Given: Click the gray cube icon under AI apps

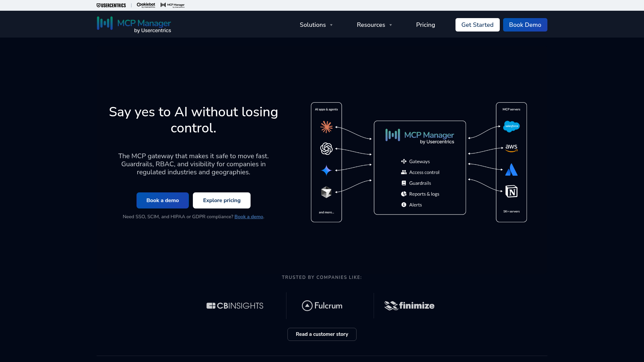Looking at the screenshot, I should click(326, 192).
